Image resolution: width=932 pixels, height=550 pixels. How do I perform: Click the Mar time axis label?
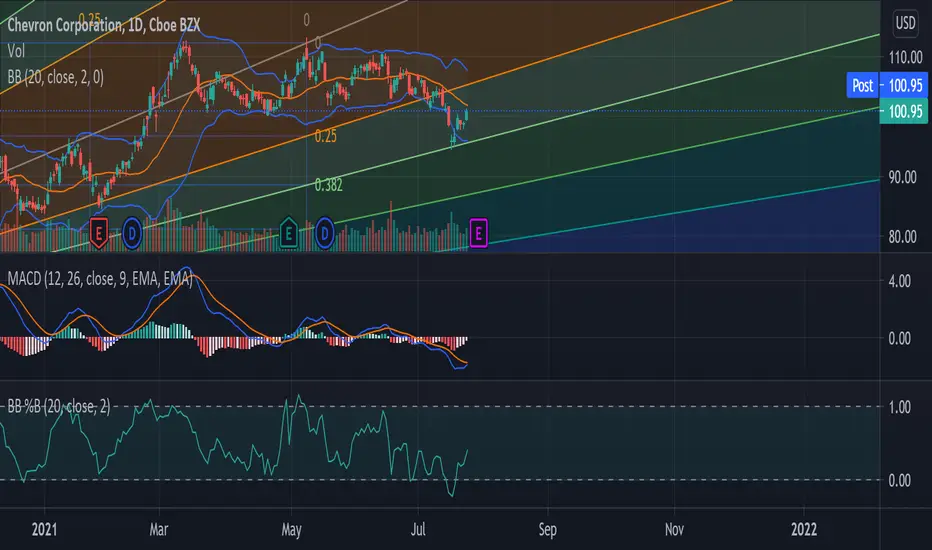point(159,529)
